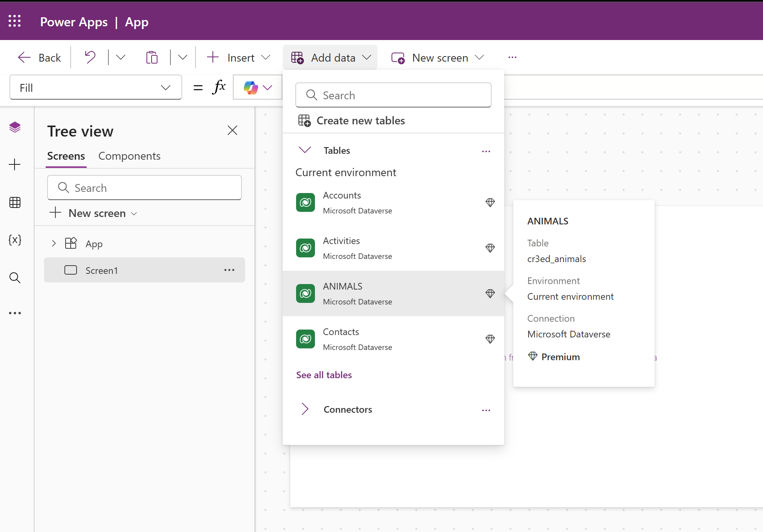Image resolution: width=763 pixels, height=532 pixels.
Task: Select the ANIMALS Dataverse table
Action: tap(357, 293)
